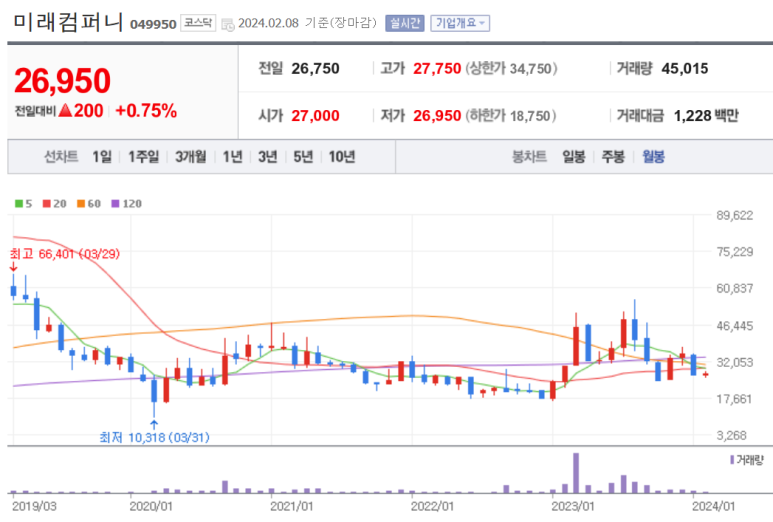Open the 기업개요 dropdown
Screen dimensions: 773x522
point(460,23)
